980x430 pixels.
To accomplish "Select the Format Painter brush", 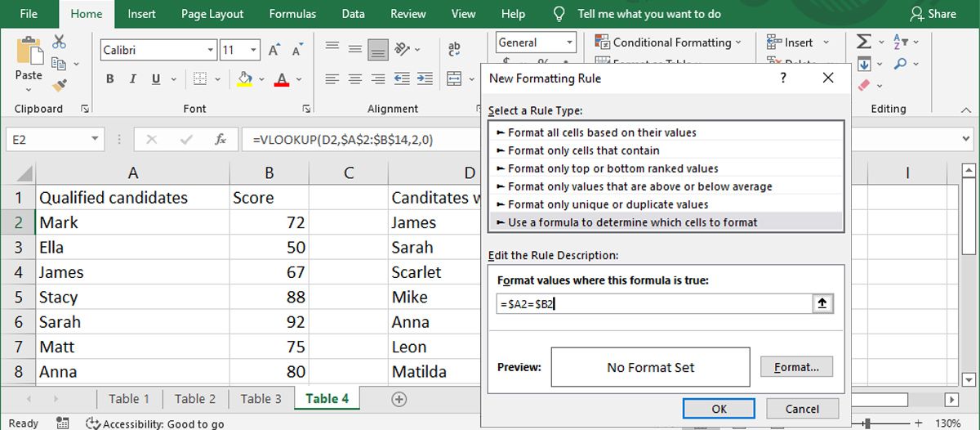I will coord(60,84).
